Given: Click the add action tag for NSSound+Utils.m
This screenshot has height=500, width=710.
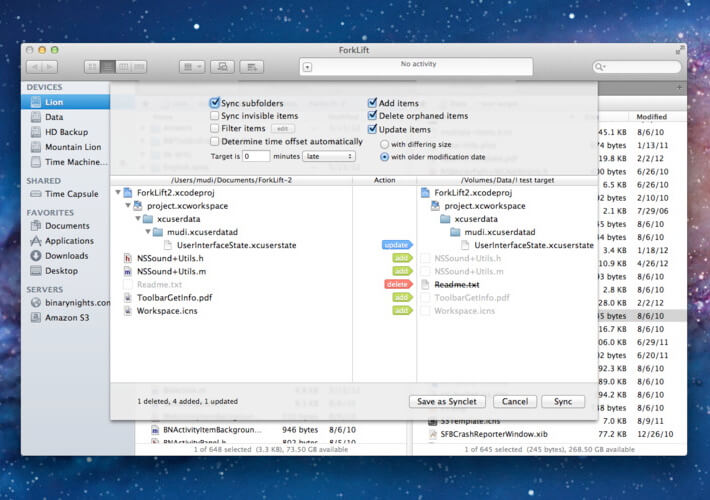Looking at the screenshot, I should (x=402, y=271).
